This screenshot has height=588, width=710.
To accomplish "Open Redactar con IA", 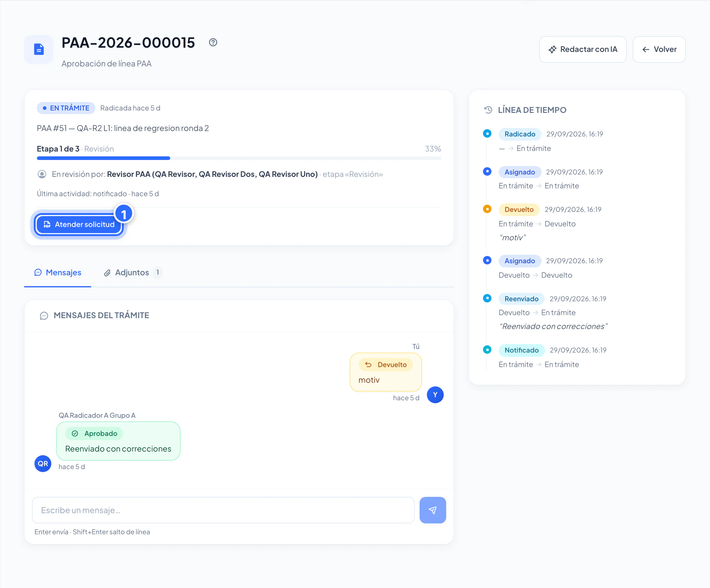I will tap(583, 50).
